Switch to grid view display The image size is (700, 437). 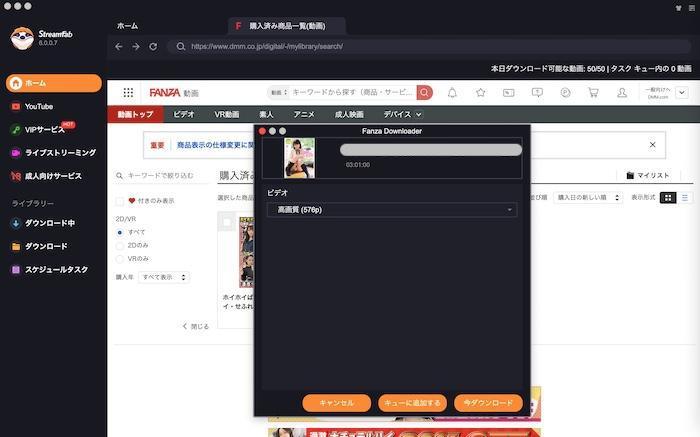[x=668, y=198]
